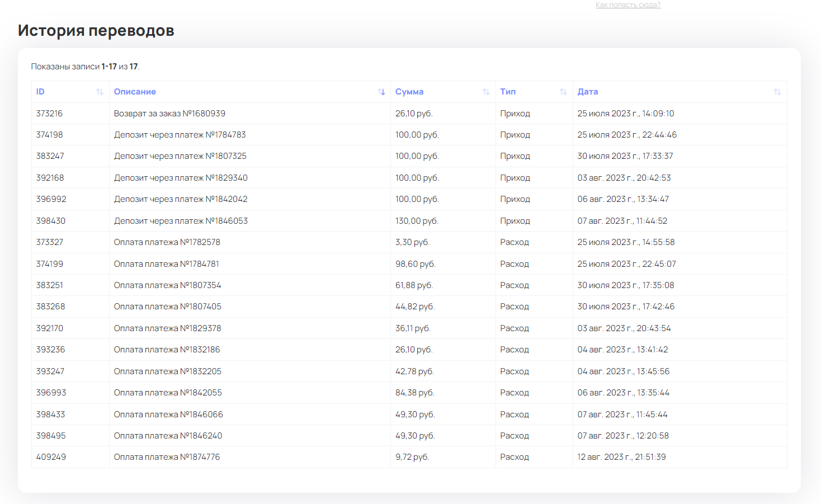This screenshot has width=821, height=504.
Task: Click the Тип column header text
Action: (x=508, y=92)
